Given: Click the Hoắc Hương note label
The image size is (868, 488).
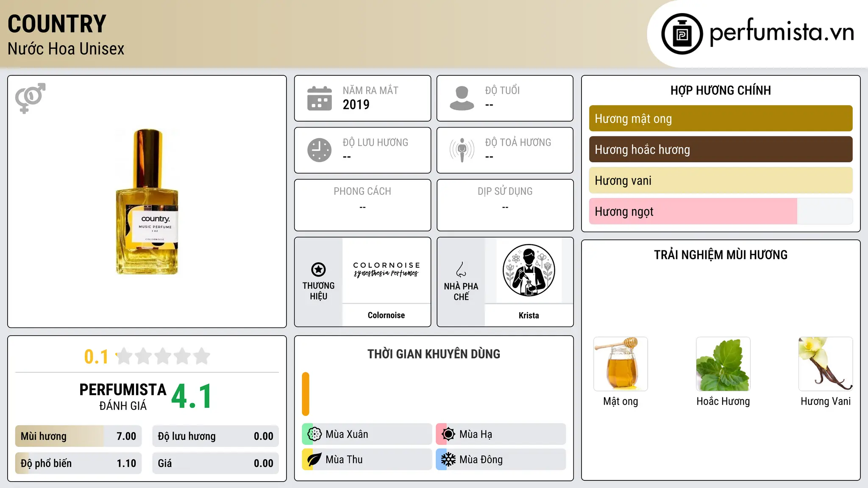Looking at the screenshot, I should click(723, 401).
